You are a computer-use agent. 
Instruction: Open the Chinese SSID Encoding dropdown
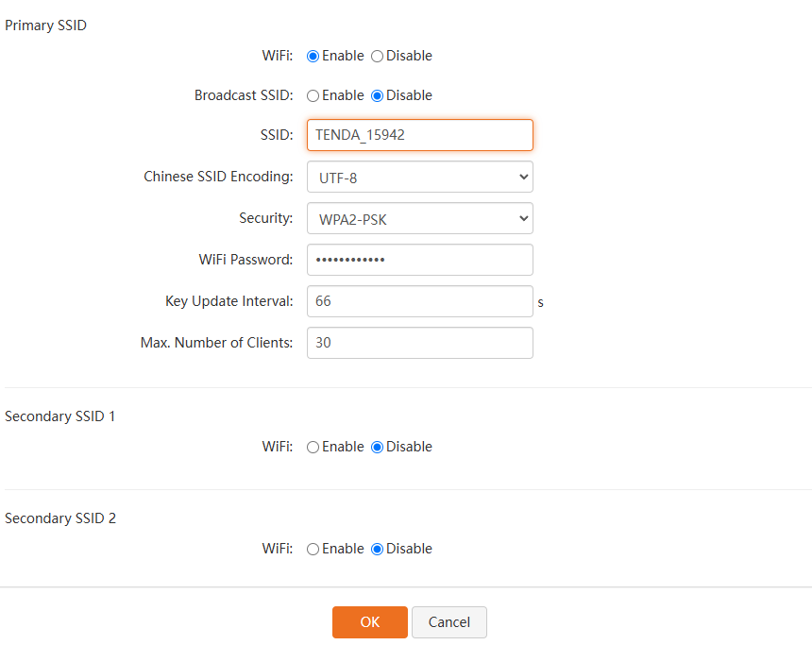pos(419,177)
